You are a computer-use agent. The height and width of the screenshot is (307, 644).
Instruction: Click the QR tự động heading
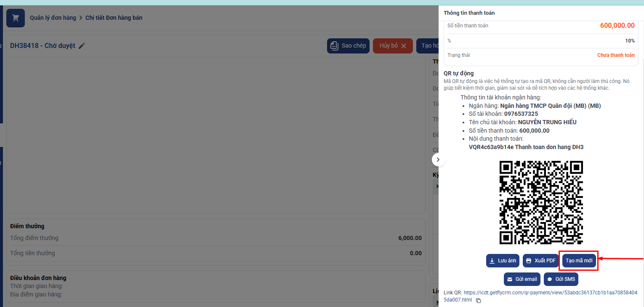(459, 73)
